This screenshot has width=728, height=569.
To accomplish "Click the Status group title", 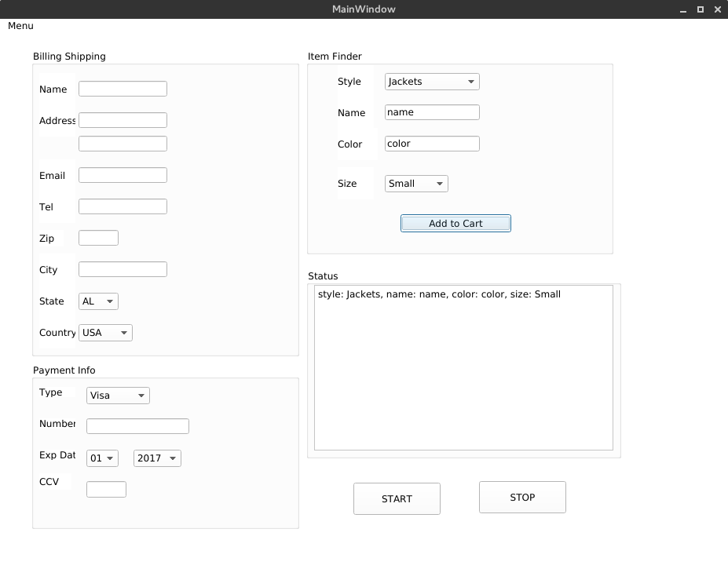I will [x=323, y=276].
